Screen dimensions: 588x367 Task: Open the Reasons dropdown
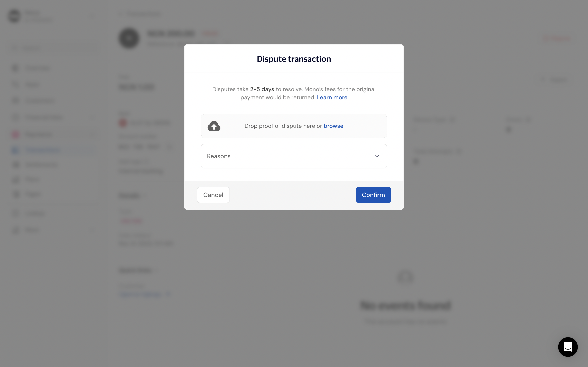click(x=294, y=156)
